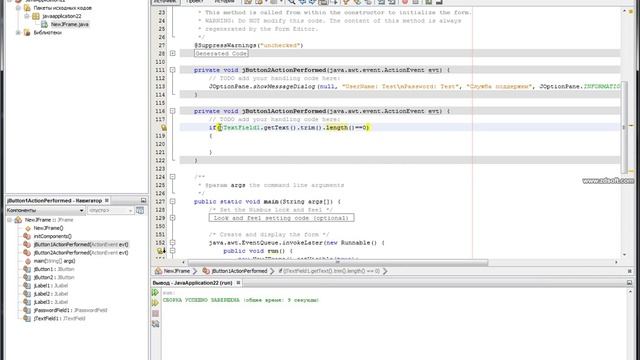Click the hint lightbulb on line 118

(x=164, y=128)
